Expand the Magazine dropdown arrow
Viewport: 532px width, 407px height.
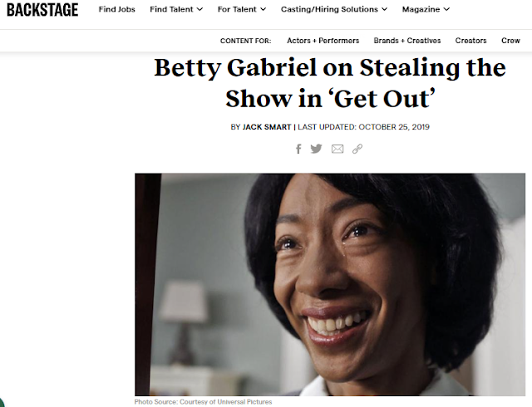446,9
